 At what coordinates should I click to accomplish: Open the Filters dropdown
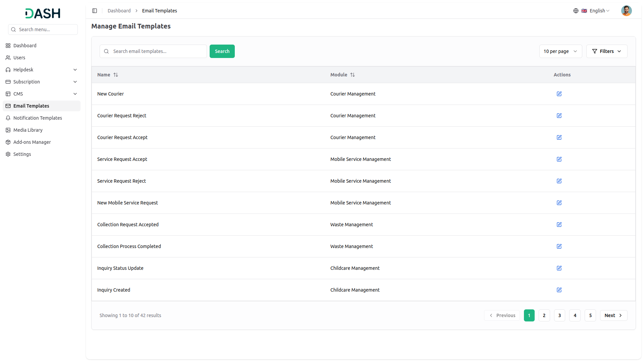(x=606, y=51)
